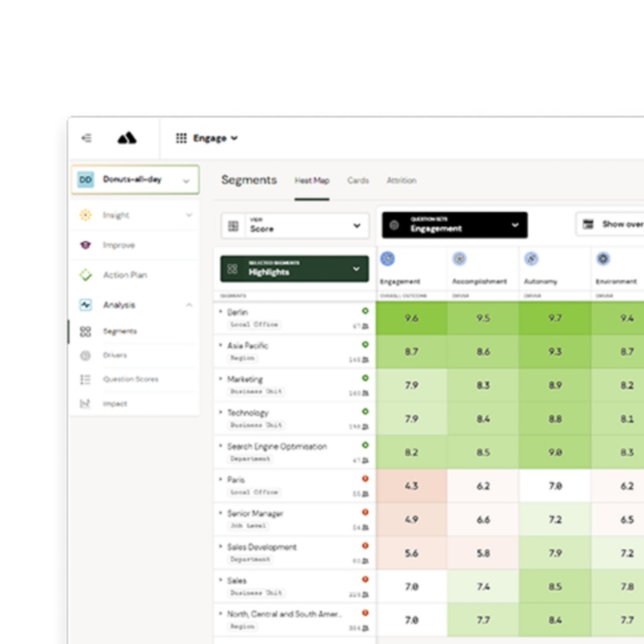This screenshot has height=644, width=644.
Task: Select Segments in the Analysis submenu
Action: pos(119,331)
